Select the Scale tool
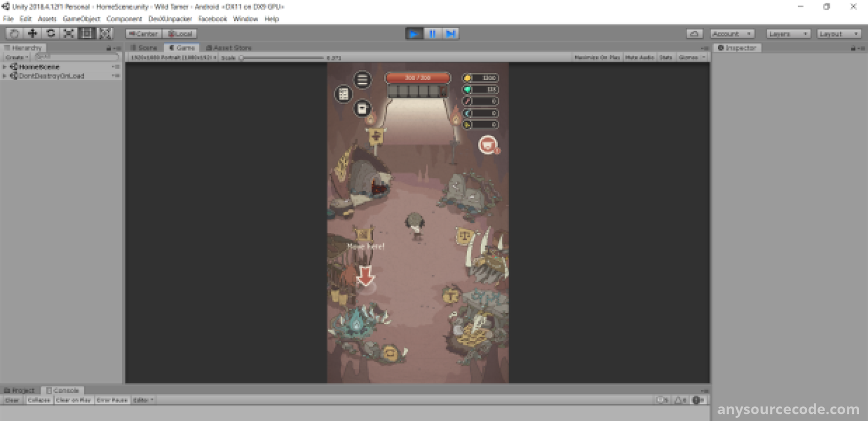Viewport: 868px width, 421px height. coord(69,34)
